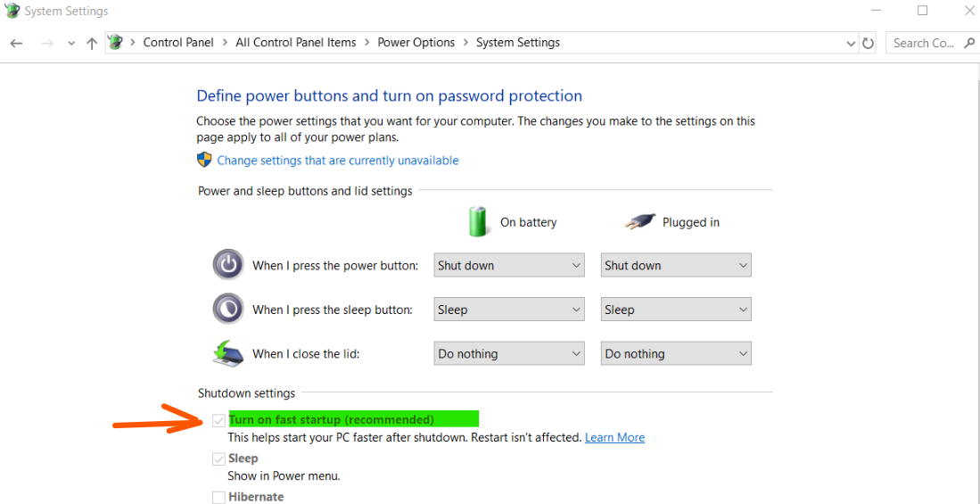The image size is (980, 504).
Task: Click the UAC shield icon
Action: (x=204, y=160)
